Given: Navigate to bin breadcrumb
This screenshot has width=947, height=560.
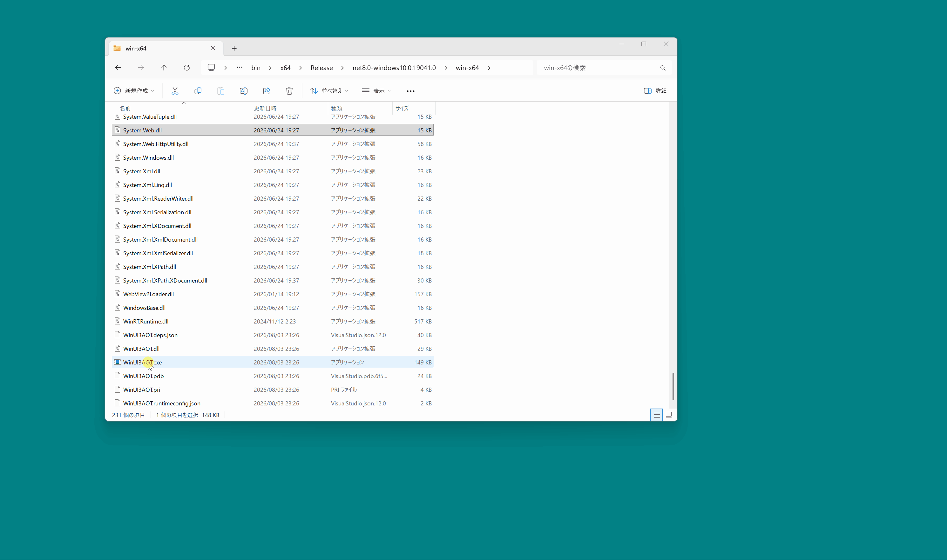Looking at the screenshot, I should pyautogui.click(x=256, y=68).
